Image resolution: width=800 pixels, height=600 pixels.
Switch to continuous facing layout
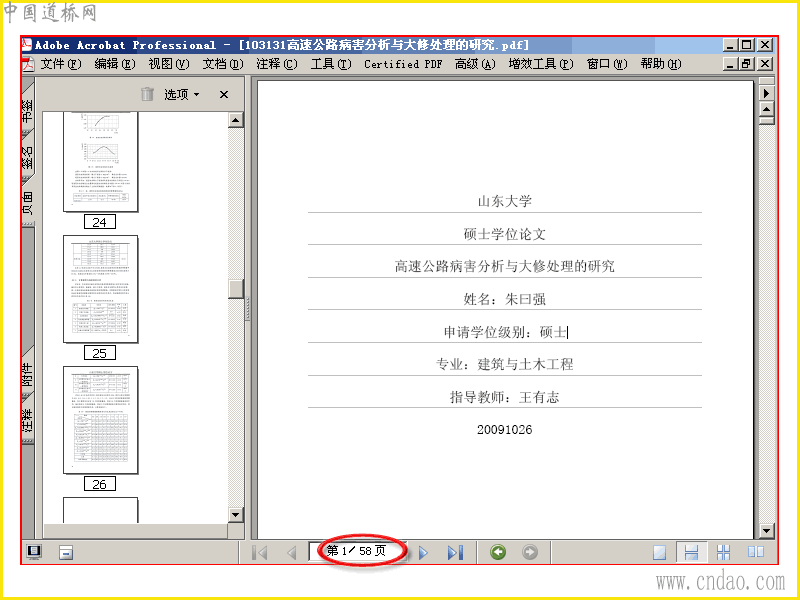click(x=723, y=552)
